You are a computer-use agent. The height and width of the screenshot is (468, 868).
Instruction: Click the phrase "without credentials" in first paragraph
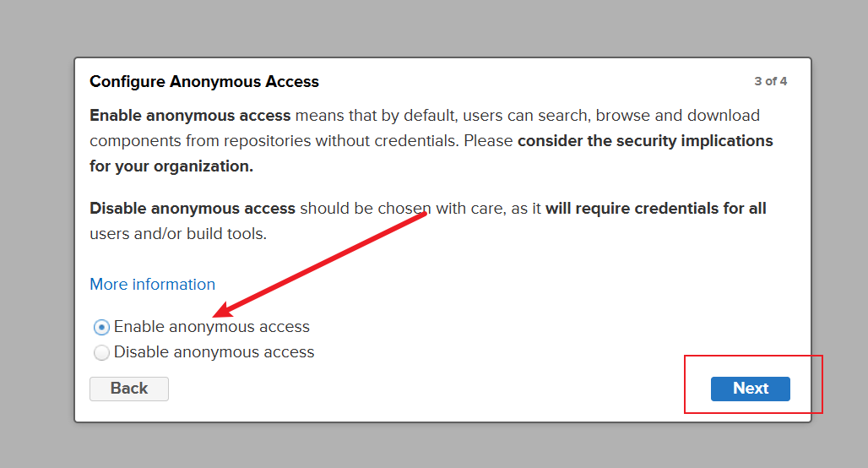point(387,140)
